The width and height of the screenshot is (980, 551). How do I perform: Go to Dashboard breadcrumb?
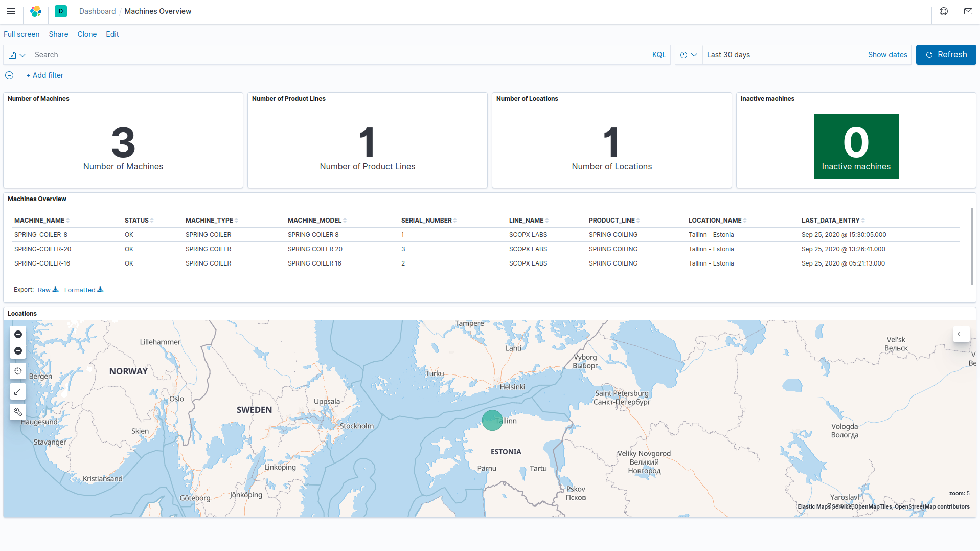coord(97,11)
